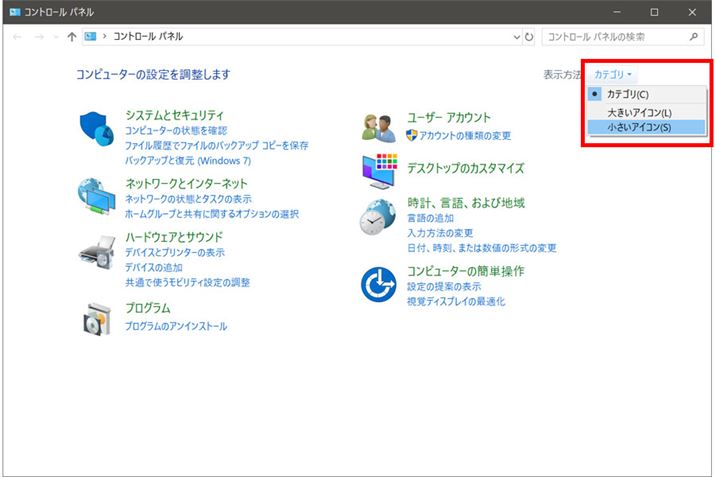Open プログラムのアンインストール link

pos(176,326)
